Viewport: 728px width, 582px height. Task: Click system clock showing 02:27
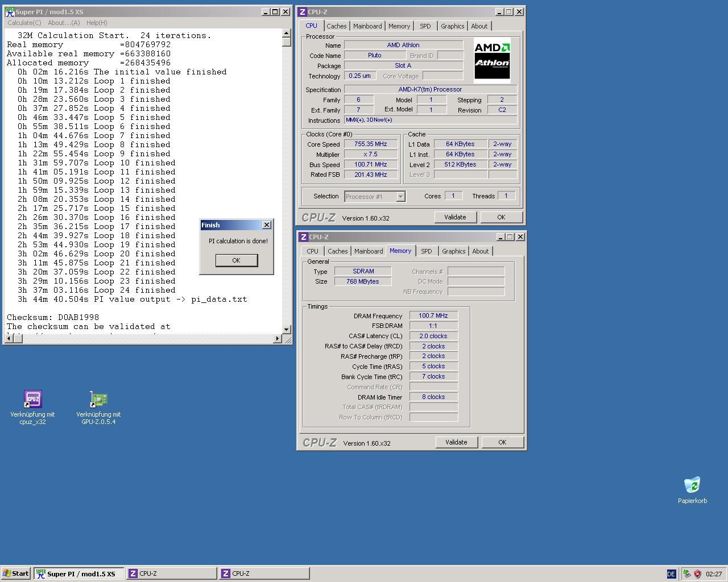[713, 574]
